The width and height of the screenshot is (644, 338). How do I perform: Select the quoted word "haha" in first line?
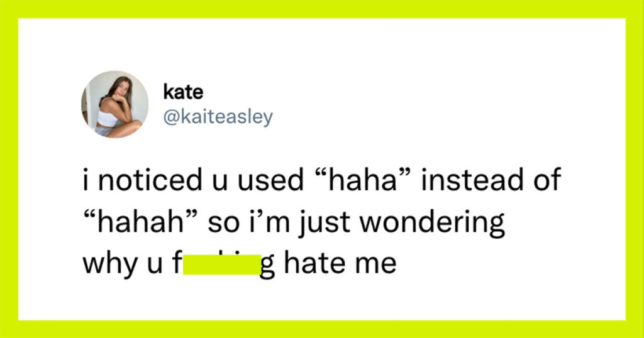click(363, 180)
